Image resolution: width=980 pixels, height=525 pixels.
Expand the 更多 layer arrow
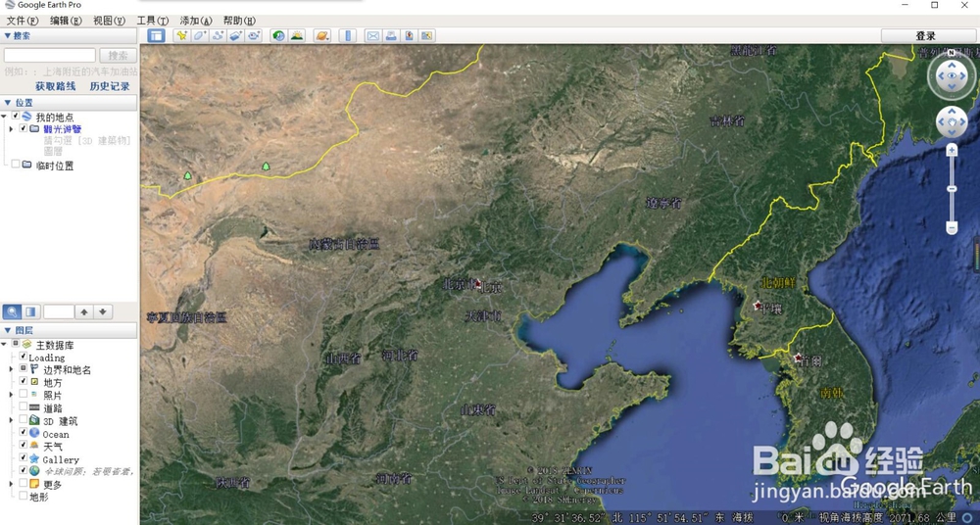11,484
